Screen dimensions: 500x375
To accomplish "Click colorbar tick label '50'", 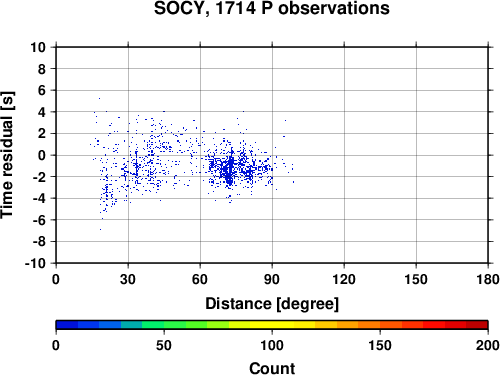I will pyautogui.click(x=164, y=345).
